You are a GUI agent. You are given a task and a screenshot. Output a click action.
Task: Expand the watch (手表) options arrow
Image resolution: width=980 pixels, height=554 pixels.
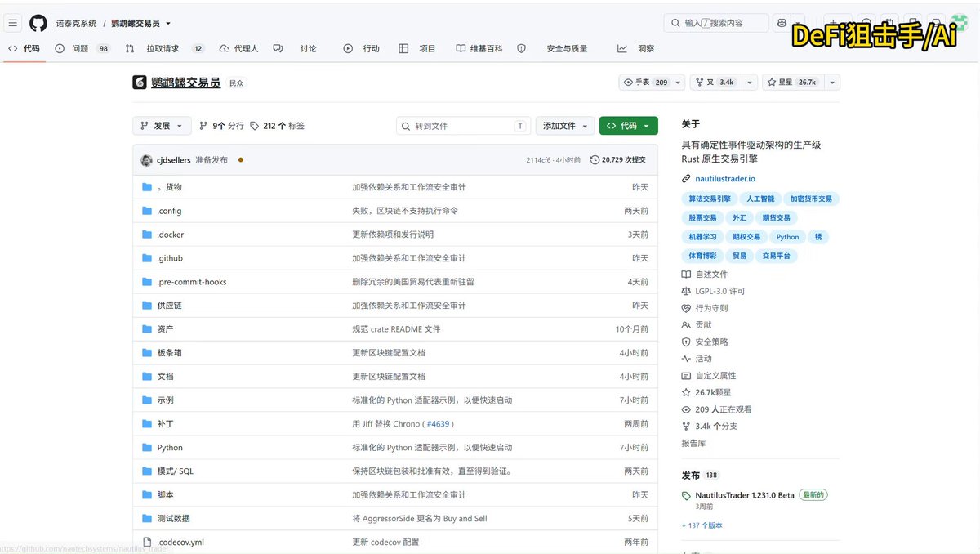click(679, 83)
